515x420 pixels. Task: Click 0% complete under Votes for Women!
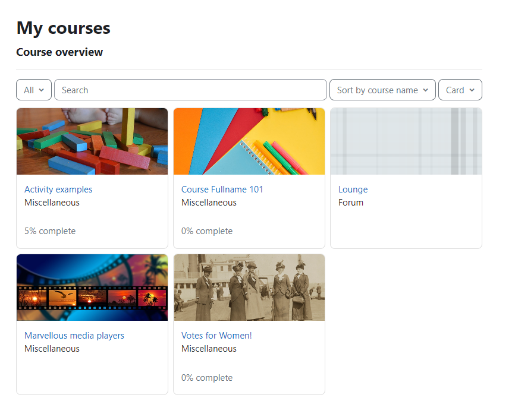click(x=207, y=378)
